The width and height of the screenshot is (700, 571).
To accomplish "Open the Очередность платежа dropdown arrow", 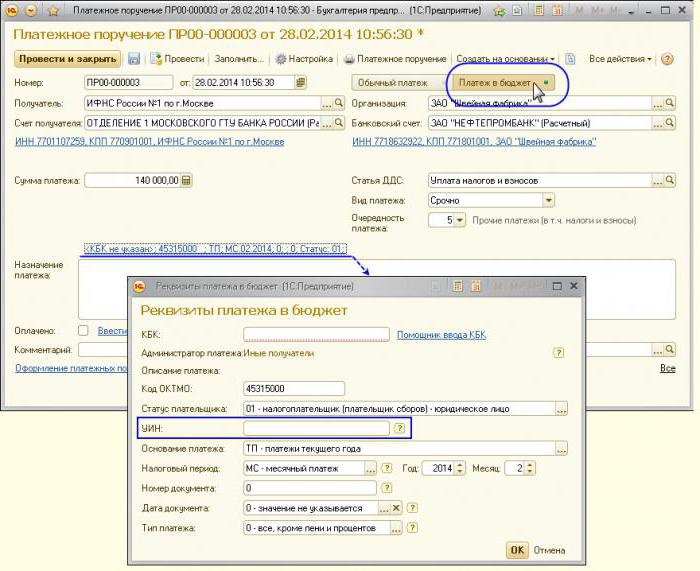I will tap(460, 220).
